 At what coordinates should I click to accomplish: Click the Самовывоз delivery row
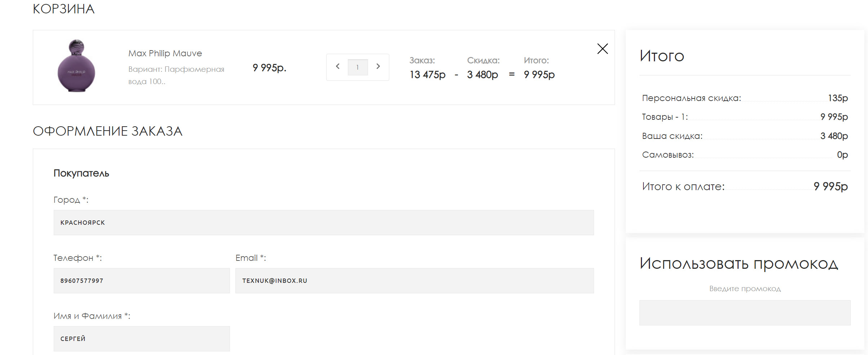pyautogui.click(x=745, y=155)
